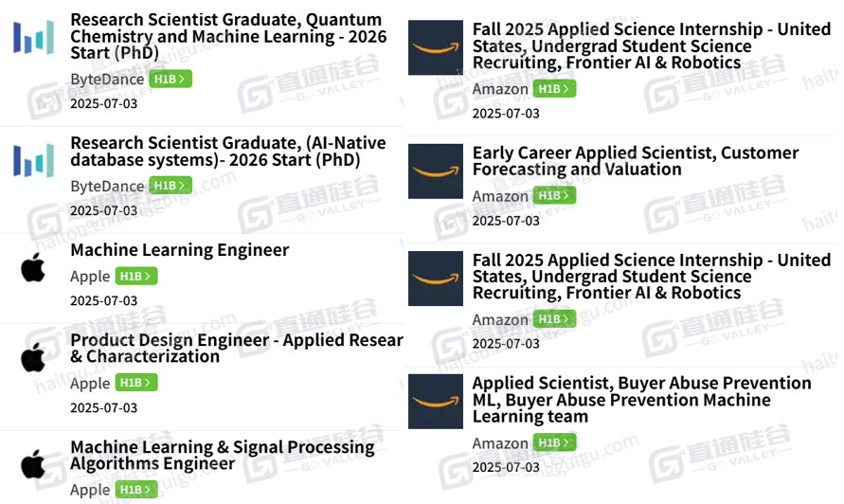This screenshot has width=844, height=504.
Task: Open Machine Learning Engineer job title
Action: tap(180, 250)
